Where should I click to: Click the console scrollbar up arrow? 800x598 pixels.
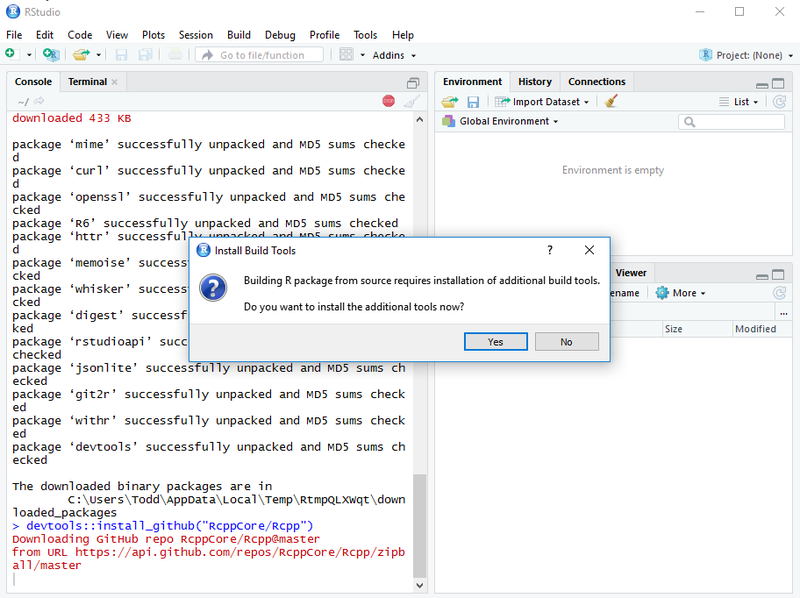[x=419, y=119]
